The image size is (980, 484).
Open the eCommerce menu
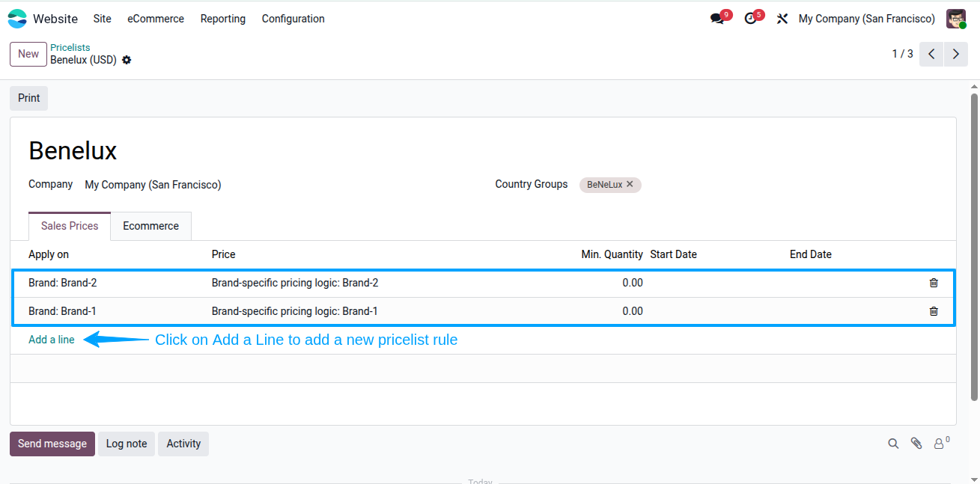156,19
